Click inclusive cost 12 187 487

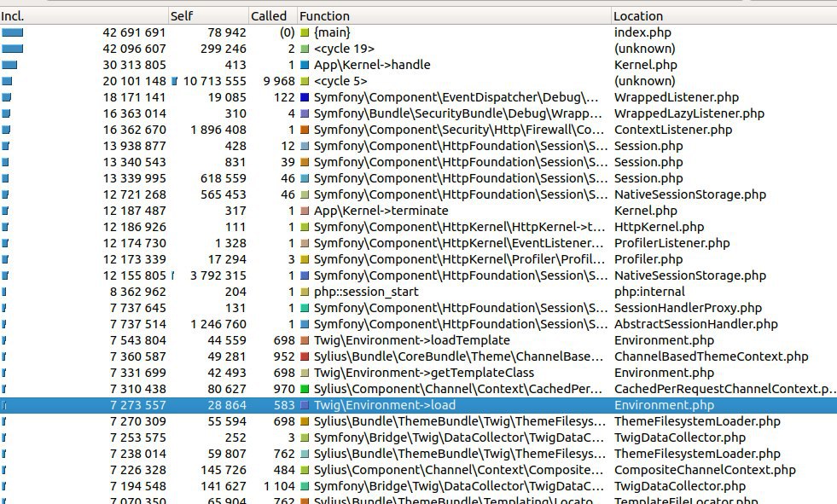pyautogui.click(x=134, y=211)
